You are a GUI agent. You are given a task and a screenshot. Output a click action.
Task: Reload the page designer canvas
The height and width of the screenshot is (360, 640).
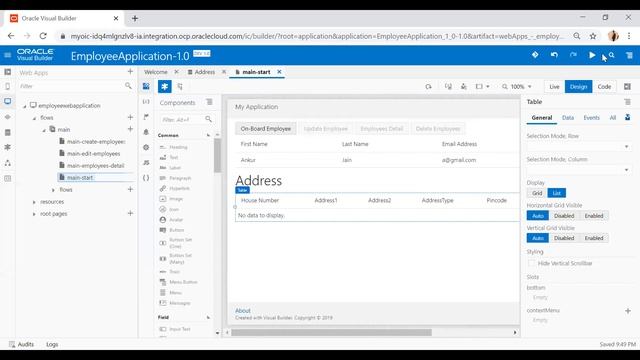point(428,87)
